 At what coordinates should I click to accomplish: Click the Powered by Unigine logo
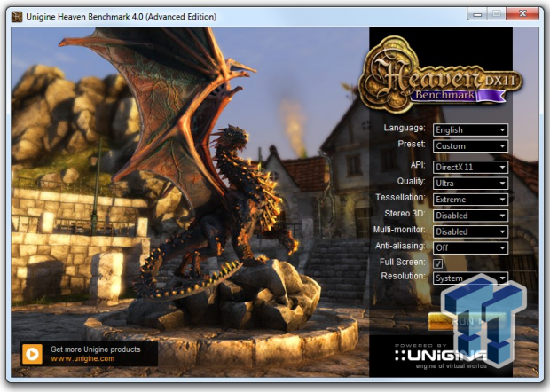[x=441, y=356]
